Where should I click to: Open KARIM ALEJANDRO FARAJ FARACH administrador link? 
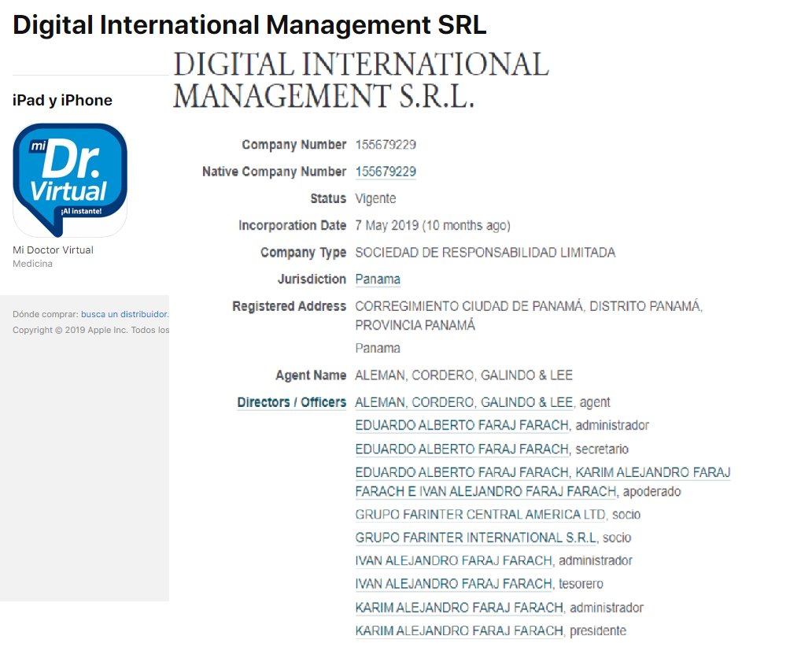[x=460, y=608]
